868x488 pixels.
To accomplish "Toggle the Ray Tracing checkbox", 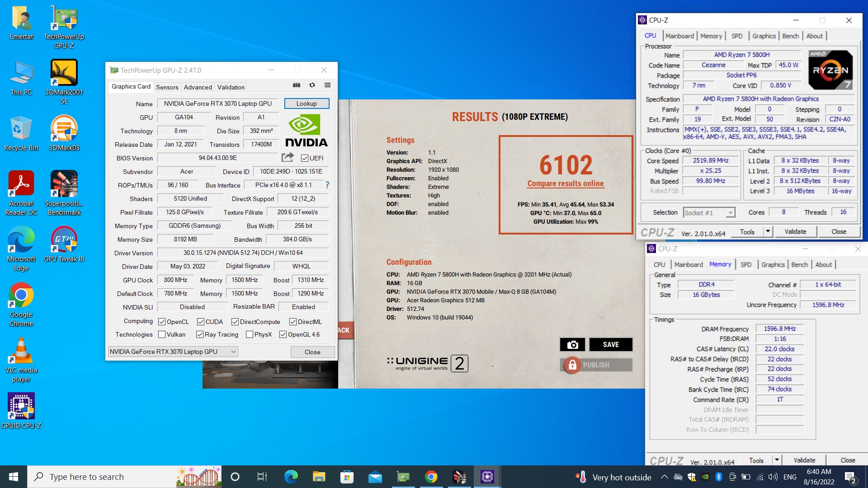I will click(x=200, y=334).
